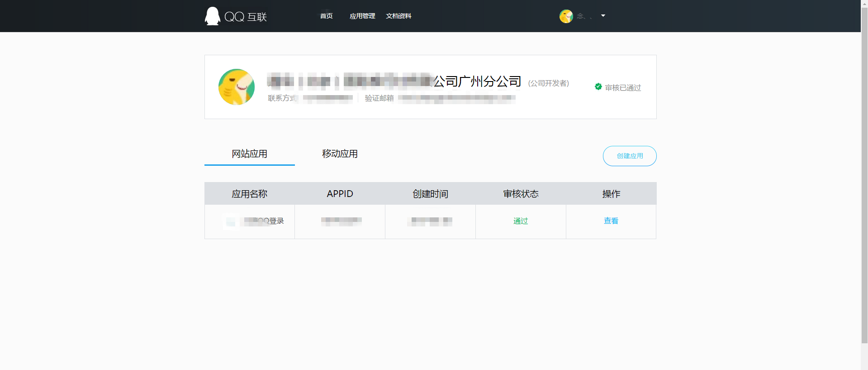This screenshot has width=868, height=370.
Task: Click the APPID column header
Action: pos(340,194)
